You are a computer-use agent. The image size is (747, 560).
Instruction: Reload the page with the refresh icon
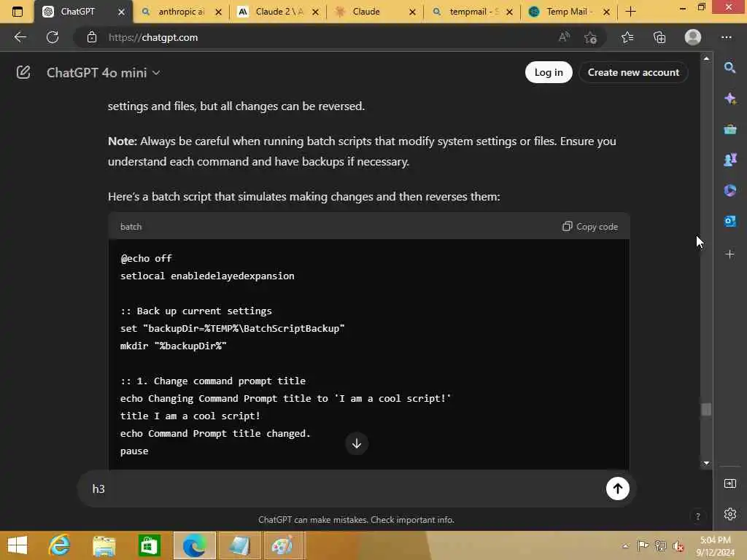tap(53, 37)
